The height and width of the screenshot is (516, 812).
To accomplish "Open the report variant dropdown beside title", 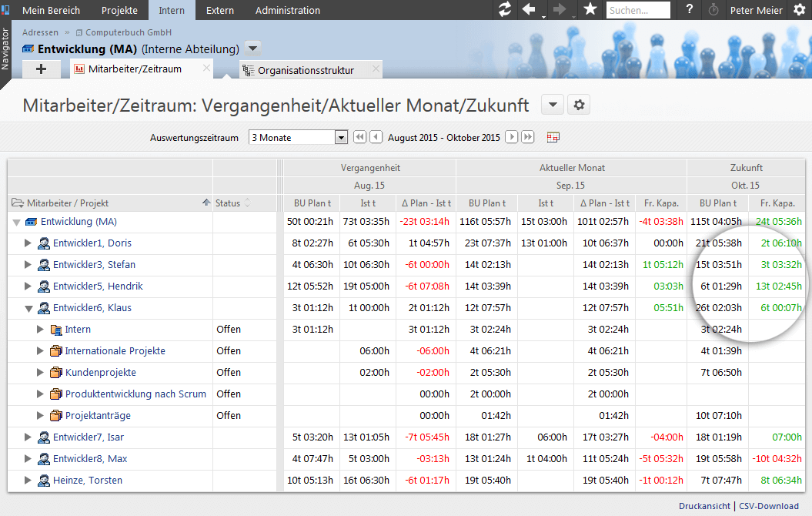I will click(x=553, y=106).
